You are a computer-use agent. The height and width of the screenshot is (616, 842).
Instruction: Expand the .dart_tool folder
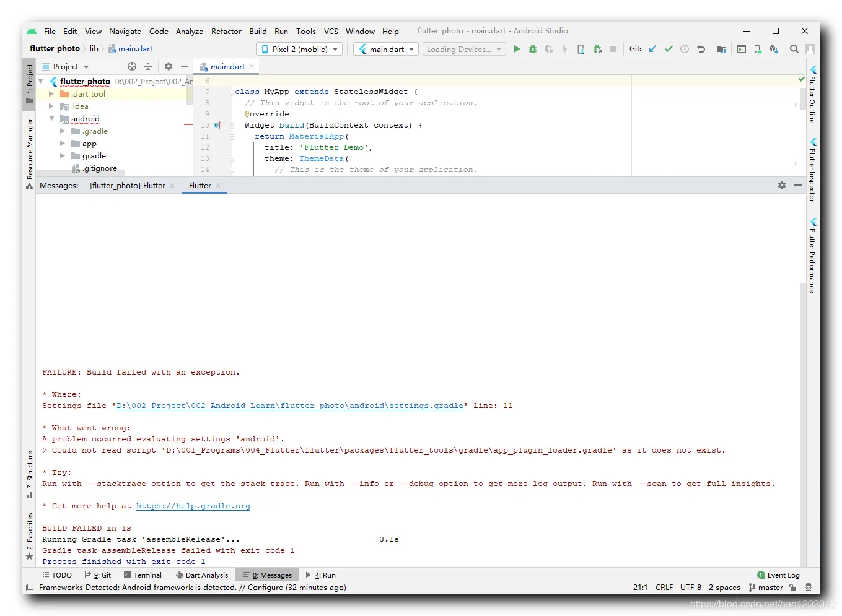click(51, 93)
